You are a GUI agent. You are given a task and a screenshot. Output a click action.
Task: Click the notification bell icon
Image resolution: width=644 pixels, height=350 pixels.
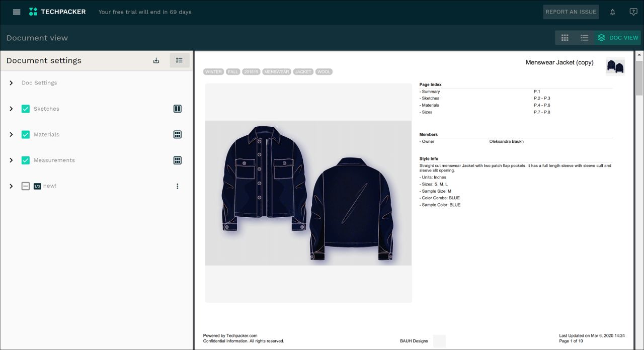612,12
